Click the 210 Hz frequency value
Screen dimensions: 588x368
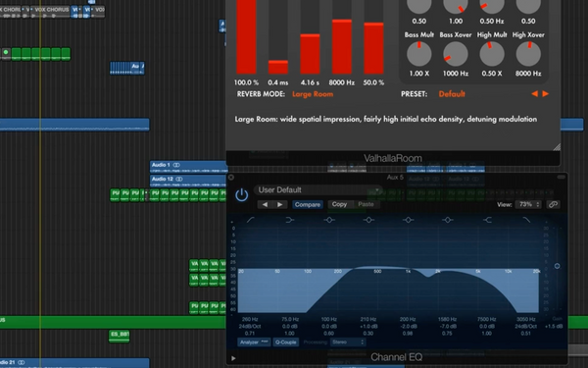pos(368,319)
